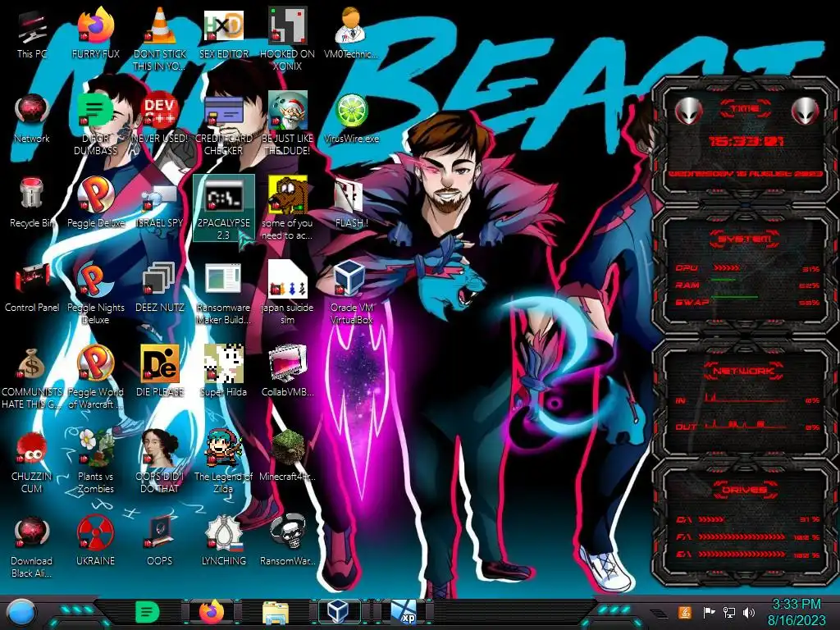This screenshot has width=840, height=630.
Task: Click the F:\ drive usage bar
Action: click(742, 536)
